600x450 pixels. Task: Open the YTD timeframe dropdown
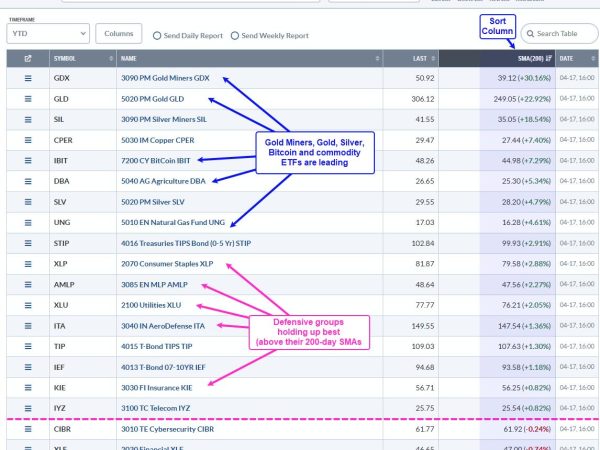coord(48,34)
